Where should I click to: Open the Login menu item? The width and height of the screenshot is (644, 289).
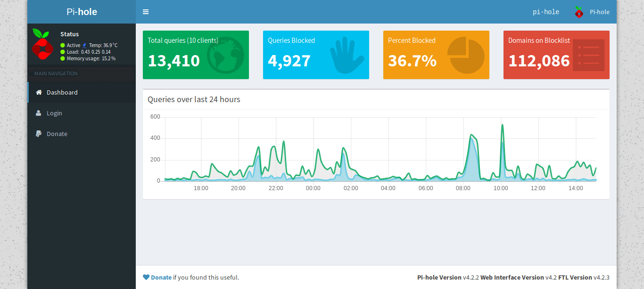82,113
